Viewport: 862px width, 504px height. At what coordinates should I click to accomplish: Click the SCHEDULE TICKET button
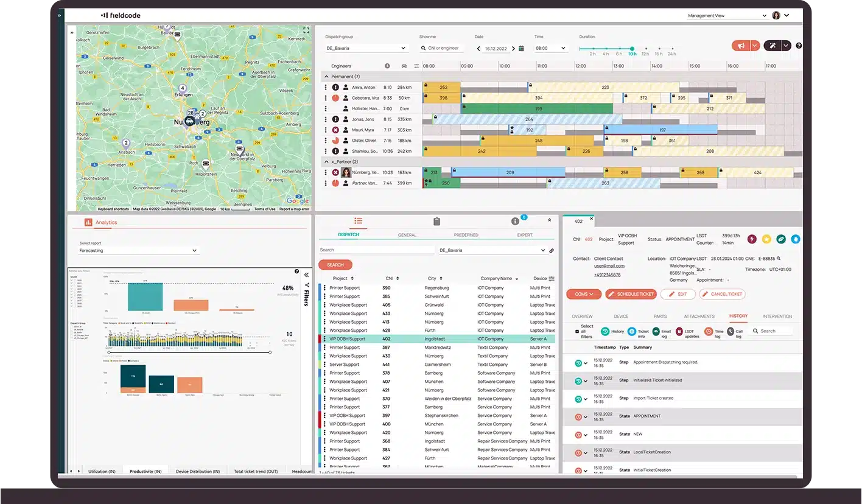[x=631, y=294]
